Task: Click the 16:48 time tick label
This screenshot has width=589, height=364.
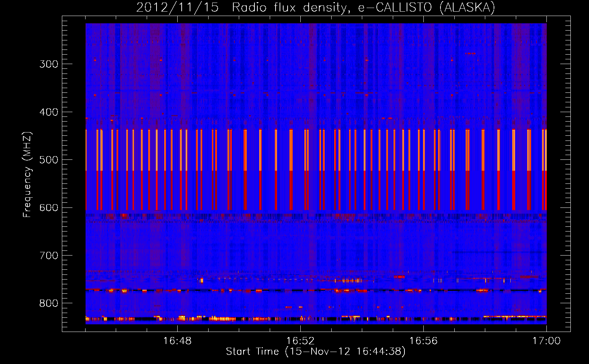Action: 177,341
